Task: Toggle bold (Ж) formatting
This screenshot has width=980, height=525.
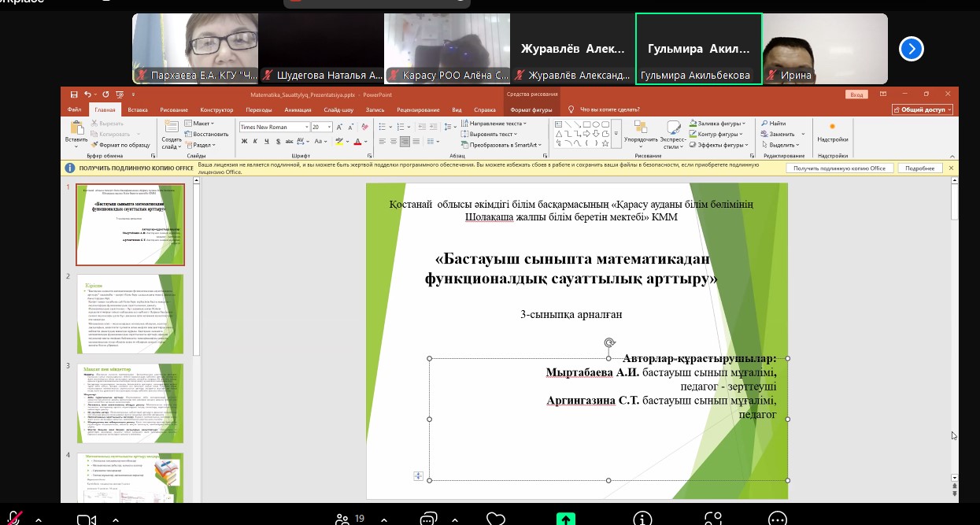Action: pyautogui.click(x=244, y=142)
